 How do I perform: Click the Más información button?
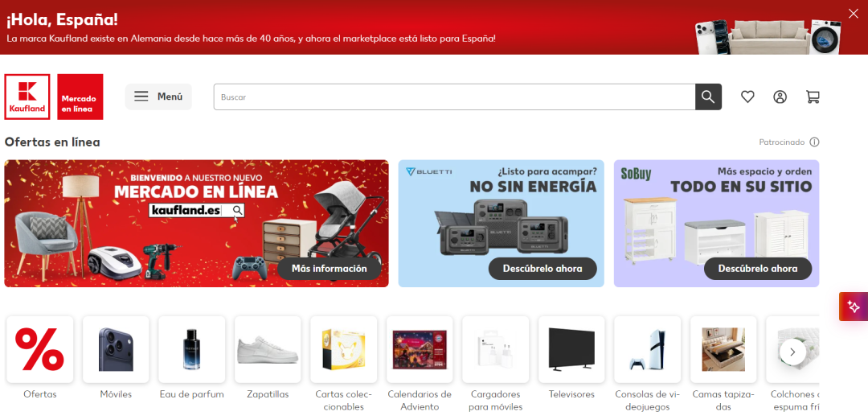click(330, 269)
